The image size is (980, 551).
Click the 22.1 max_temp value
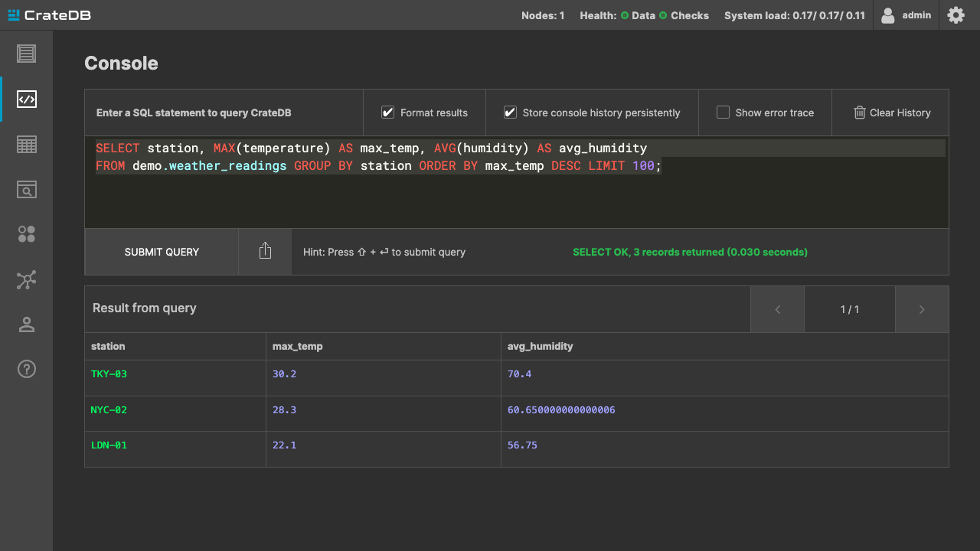284,445
